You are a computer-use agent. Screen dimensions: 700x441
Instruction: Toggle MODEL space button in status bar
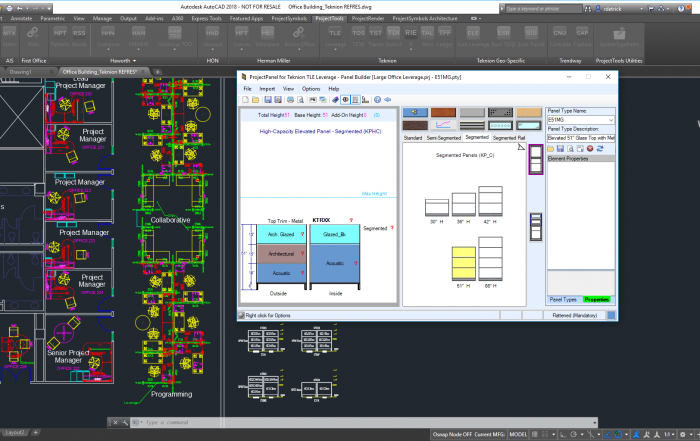tap(518, 434)
